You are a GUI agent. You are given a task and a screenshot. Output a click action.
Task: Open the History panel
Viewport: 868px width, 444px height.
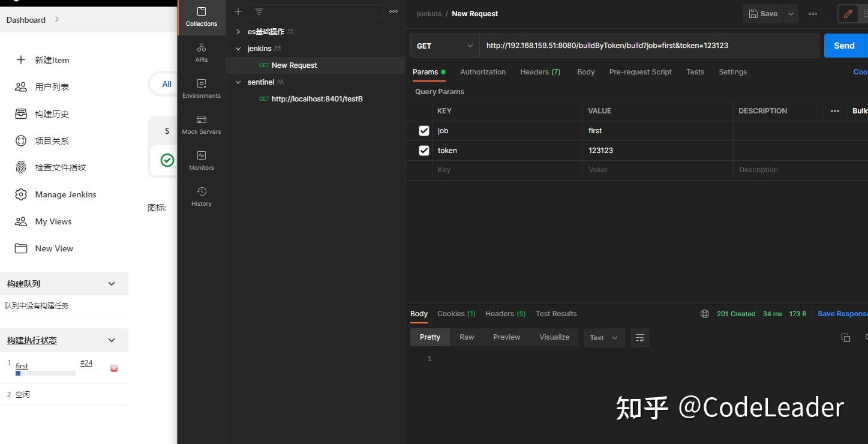coord(201,196)
